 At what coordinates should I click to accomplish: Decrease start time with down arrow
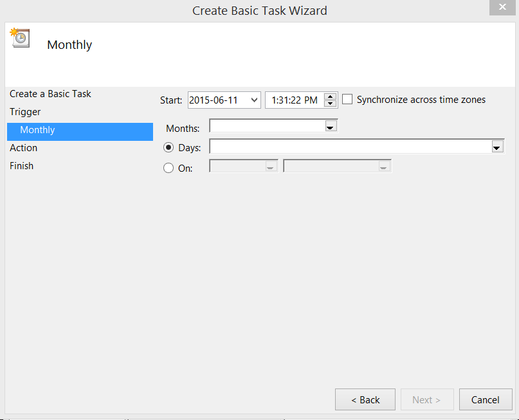pyautogui.click(x=331, y=104)
